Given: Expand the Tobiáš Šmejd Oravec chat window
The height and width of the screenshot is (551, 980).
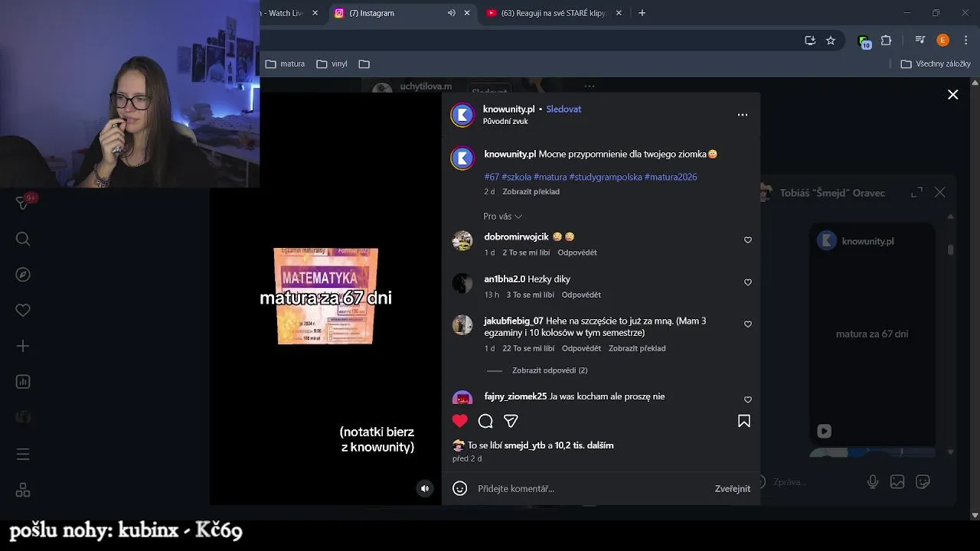Looking at the screenshot, I should click(x=916, y=193).
